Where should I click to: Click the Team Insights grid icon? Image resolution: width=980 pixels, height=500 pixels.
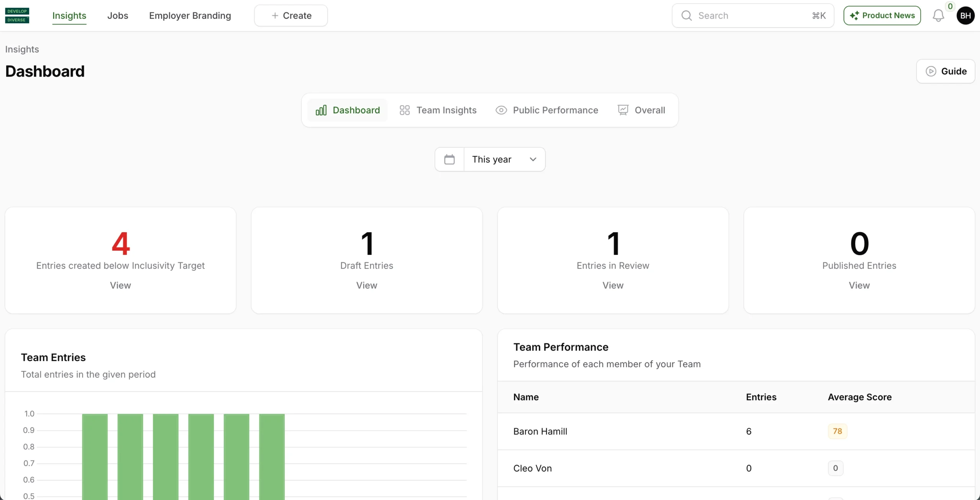(405, 110)
